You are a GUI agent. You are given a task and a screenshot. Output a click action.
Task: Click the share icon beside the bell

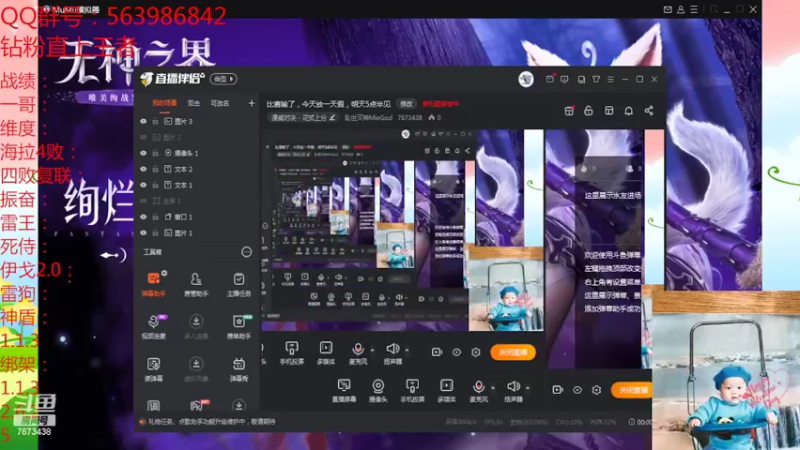(648, 111)
